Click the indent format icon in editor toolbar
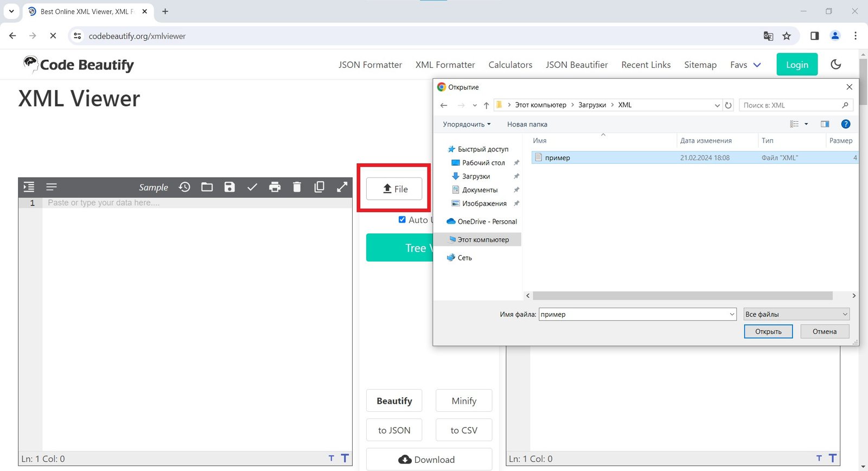The height and width of the screenshot is (471, 868). tap(29, 187)
